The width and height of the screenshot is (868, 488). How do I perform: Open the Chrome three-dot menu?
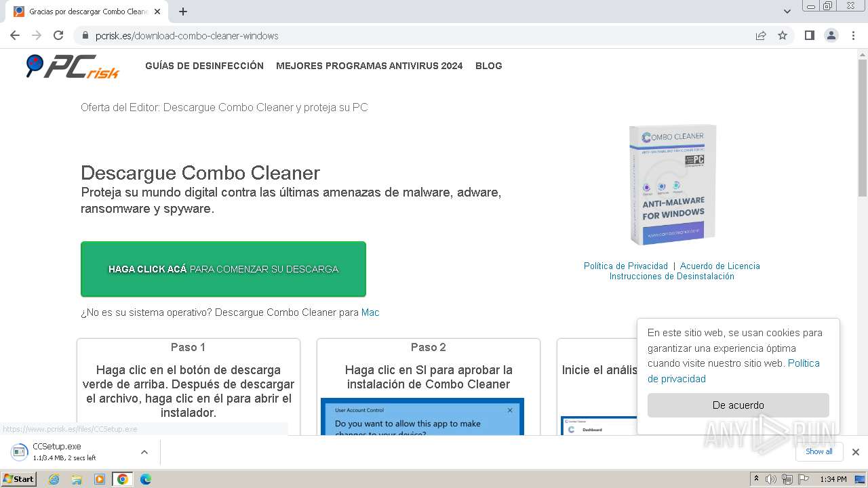point(853,36)
